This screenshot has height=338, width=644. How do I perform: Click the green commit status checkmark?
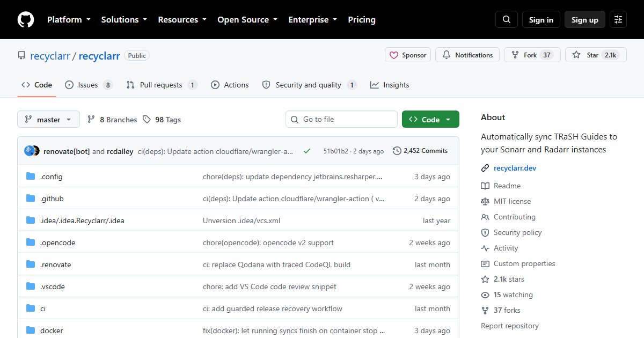point(307,151)
